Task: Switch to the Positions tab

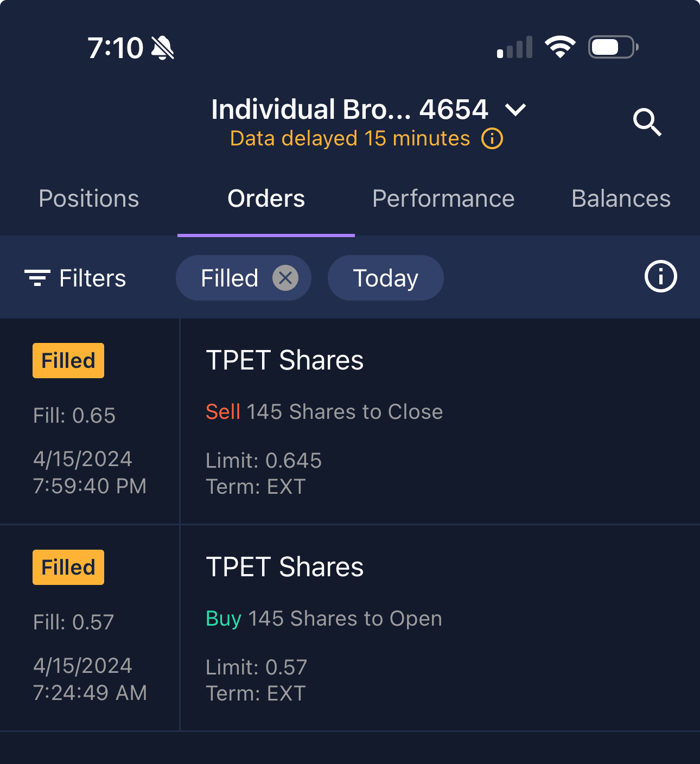Action: [x=89, y=199]
